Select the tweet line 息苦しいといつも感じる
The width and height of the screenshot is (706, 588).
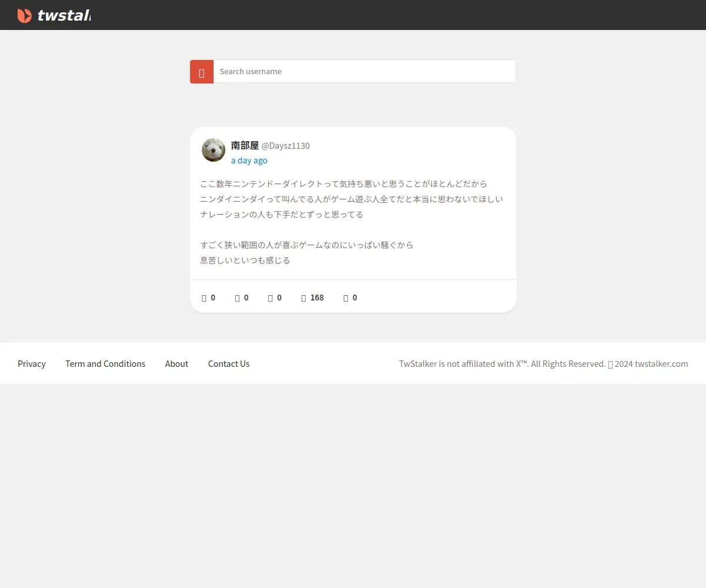pos(245,260)
